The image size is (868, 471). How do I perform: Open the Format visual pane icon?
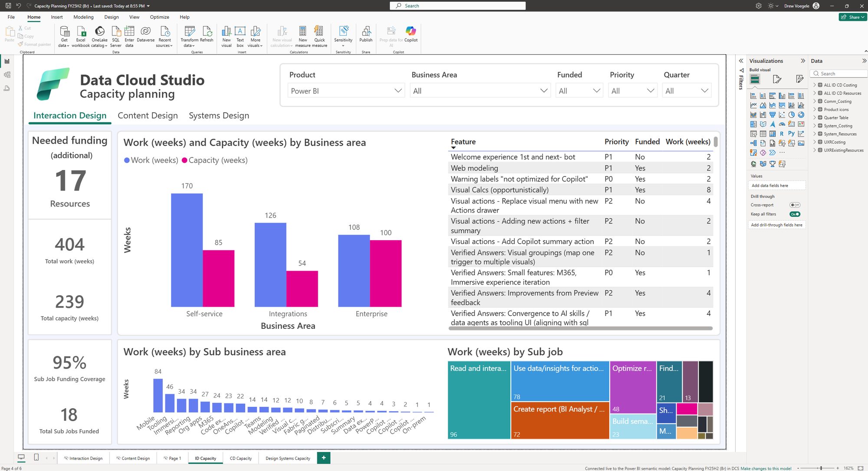777,79
